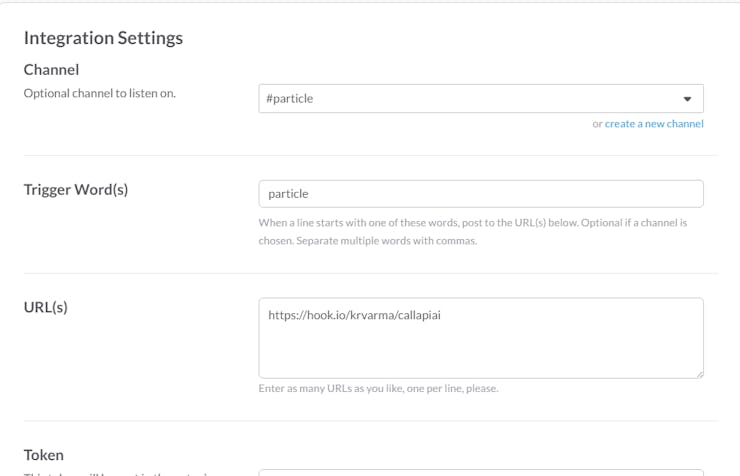Select the Integration Settings heading
The height and width of the screenshot is (476, 740).
coord(103,38)
